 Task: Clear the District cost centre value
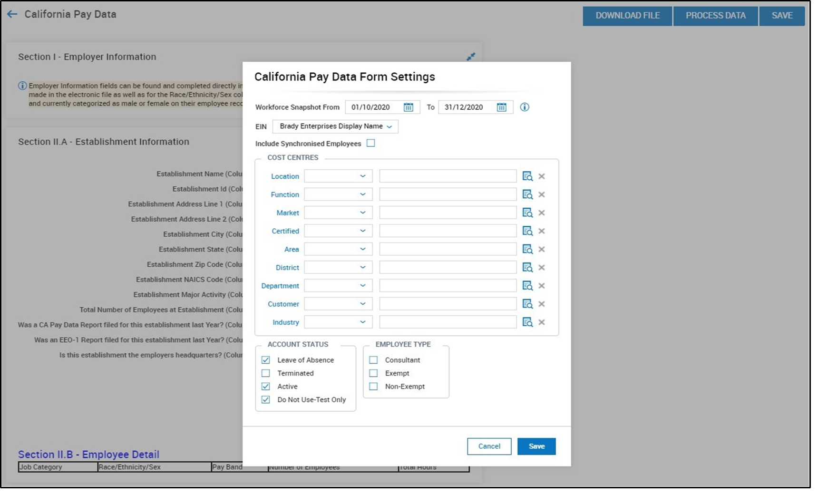[x=542, y=267]
